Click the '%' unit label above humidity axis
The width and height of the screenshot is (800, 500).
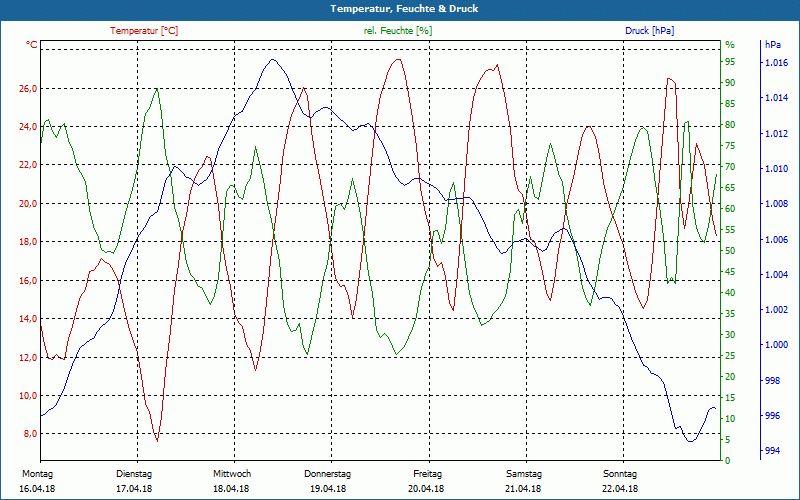click(x=730, y=45)
